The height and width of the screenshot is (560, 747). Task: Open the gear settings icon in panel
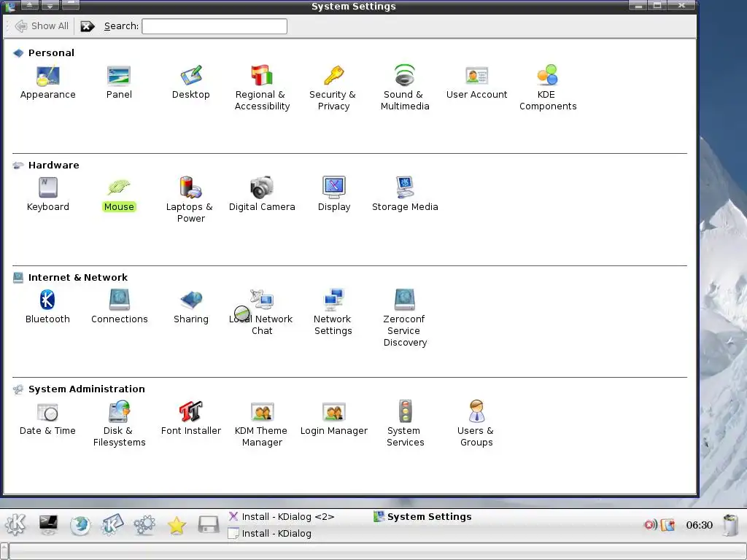click(144, 525)
